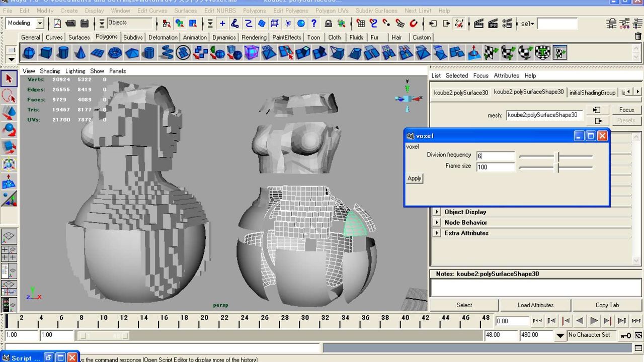Select the initialShadingGroup attribute tab
Image resolution: width=644 pixels, height=362 pixels.
point(592,93)
